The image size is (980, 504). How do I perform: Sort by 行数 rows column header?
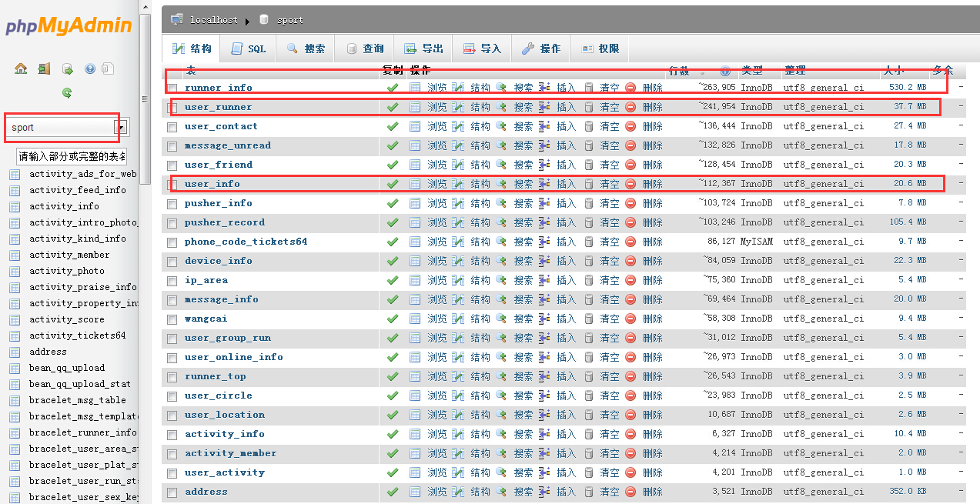tap(679, 71)
